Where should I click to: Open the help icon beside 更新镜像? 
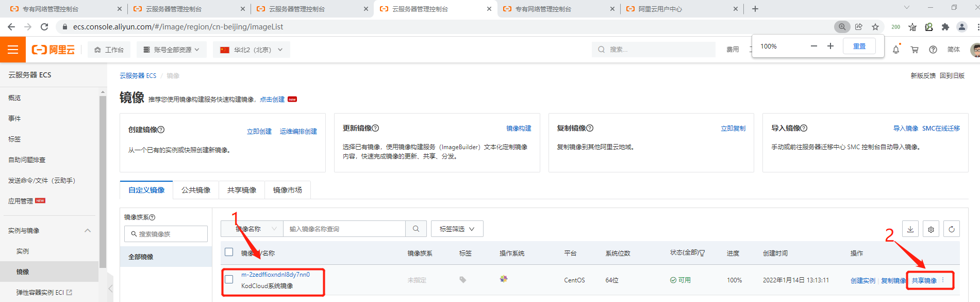coord(375,128)
